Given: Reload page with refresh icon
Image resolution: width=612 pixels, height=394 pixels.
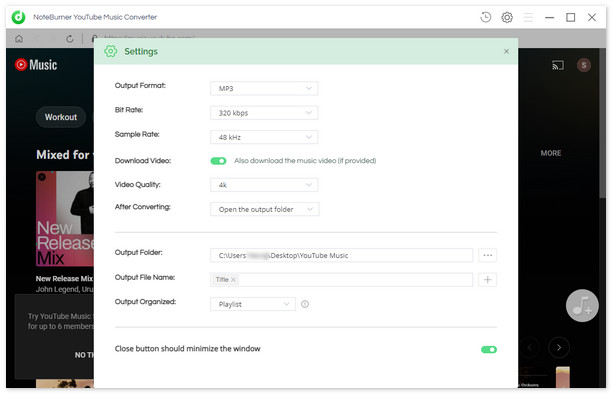Looking at the screenshot, I should tap(69, 39).
